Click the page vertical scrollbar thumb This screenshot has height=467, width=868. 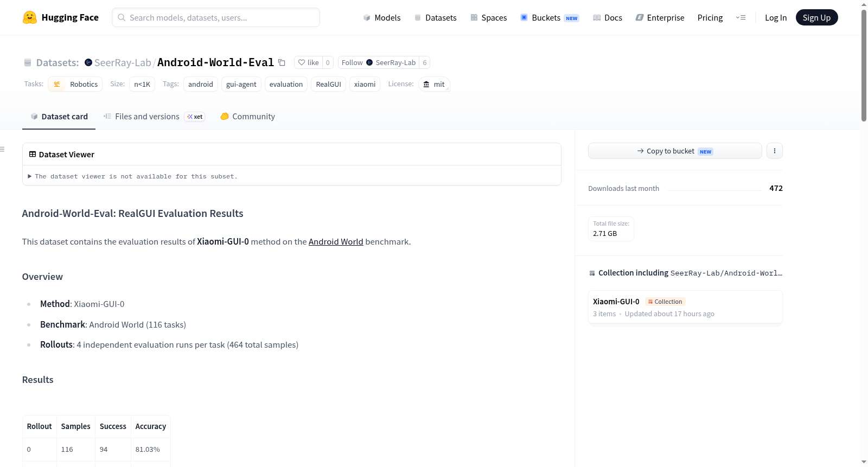pos(864,65)
